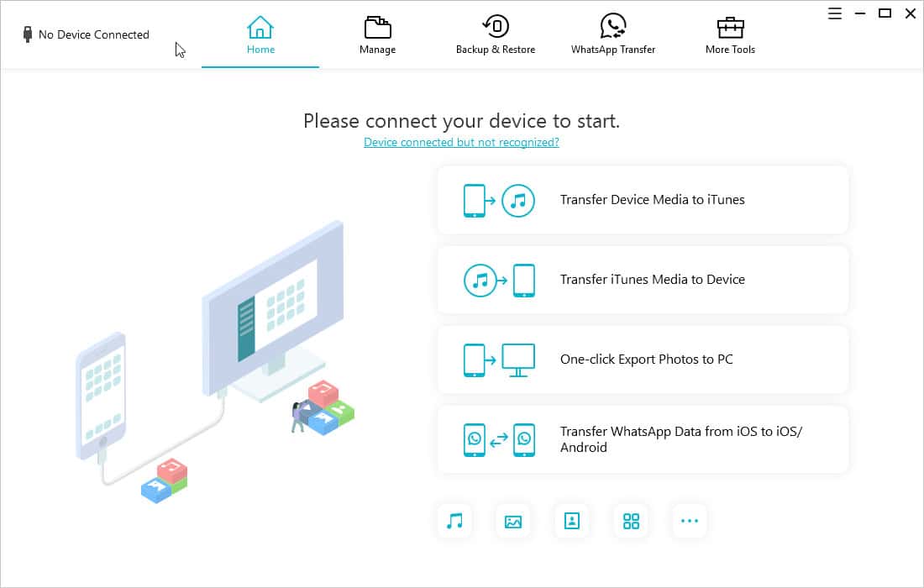The height and width of the screenshot is (588, 924).
Task: Open the Manage tab
Action: point(377,35)
